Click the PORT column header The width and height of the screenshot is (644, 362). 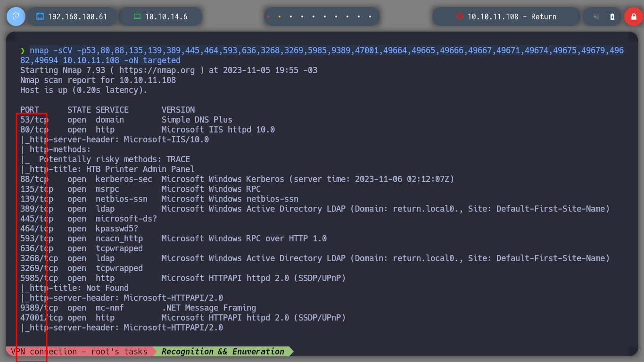pyautogui.click(x=30, y=110)
